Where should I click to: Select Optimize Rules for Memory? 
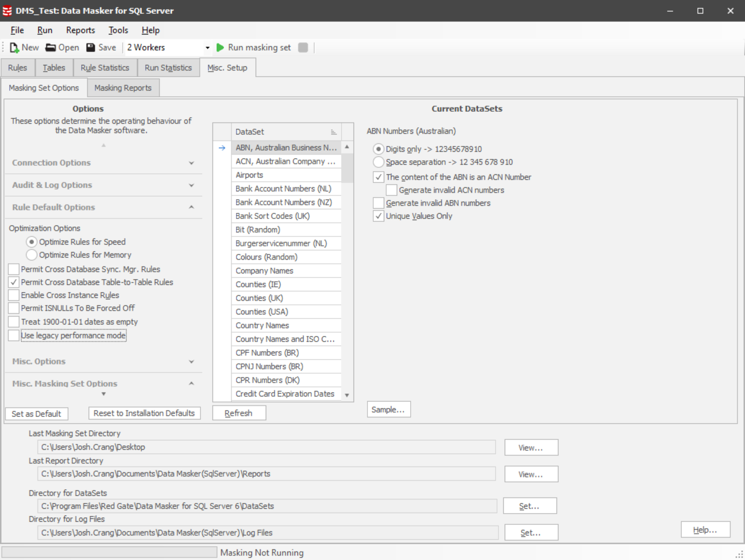pyautogui.click(x=32, y=255)
